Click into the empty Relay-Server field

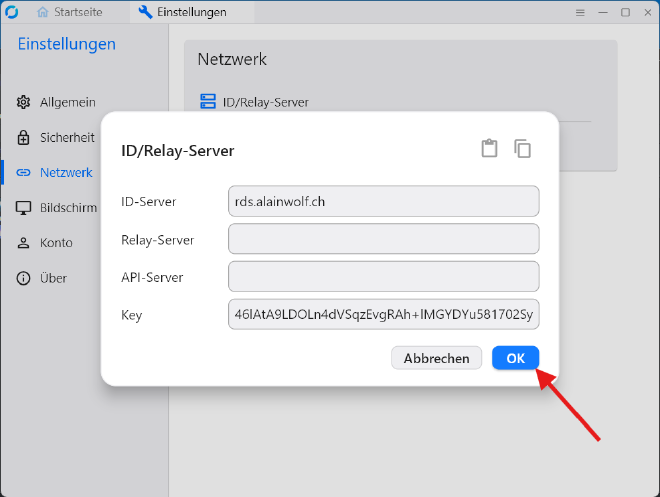pyautogui.click(x=383, y=239)
